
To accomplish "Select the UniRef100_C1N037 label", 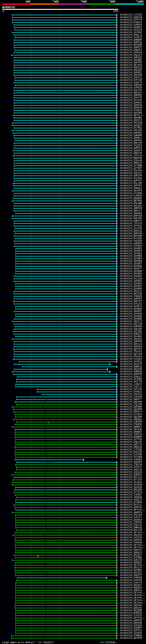I will click(x=131, y=384).
